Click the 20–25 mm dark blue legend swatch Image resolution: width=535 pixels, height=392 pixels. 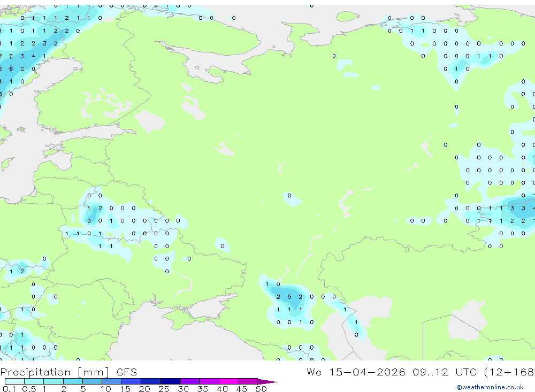click(x=151, y=381)
